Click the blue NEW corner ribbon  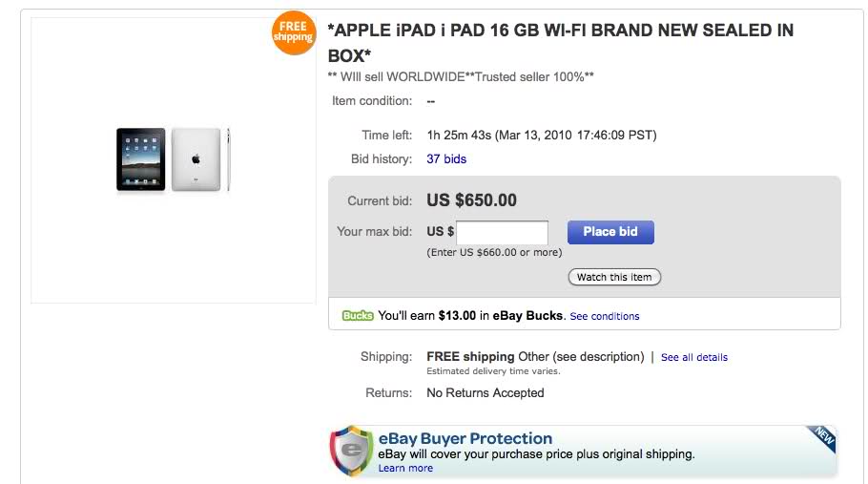(822, 438)
